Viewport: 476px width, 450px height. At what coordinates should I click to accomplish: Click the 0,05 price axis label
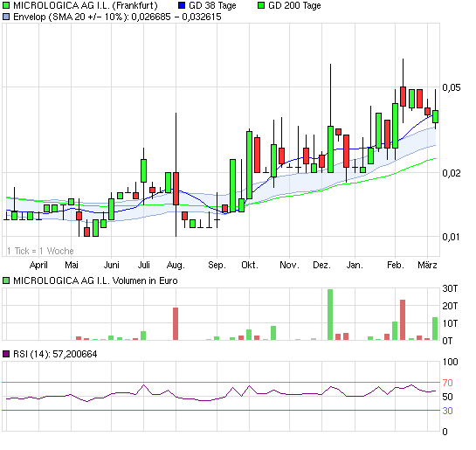452,87
